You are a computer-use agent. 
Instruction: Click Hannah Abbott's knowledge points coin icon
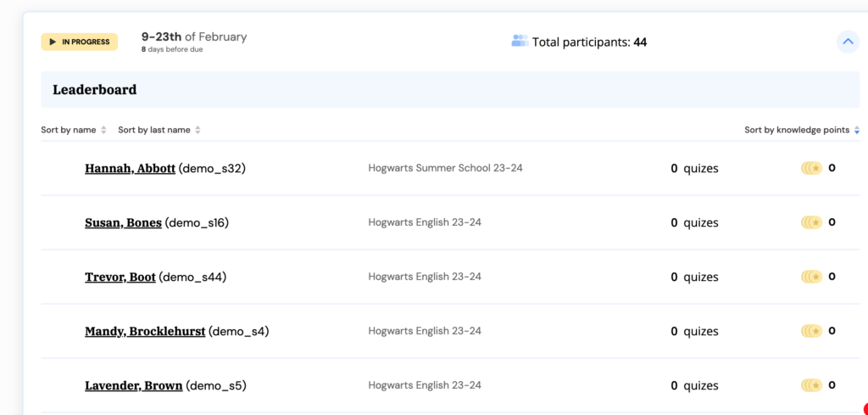[x=811, y=168]
